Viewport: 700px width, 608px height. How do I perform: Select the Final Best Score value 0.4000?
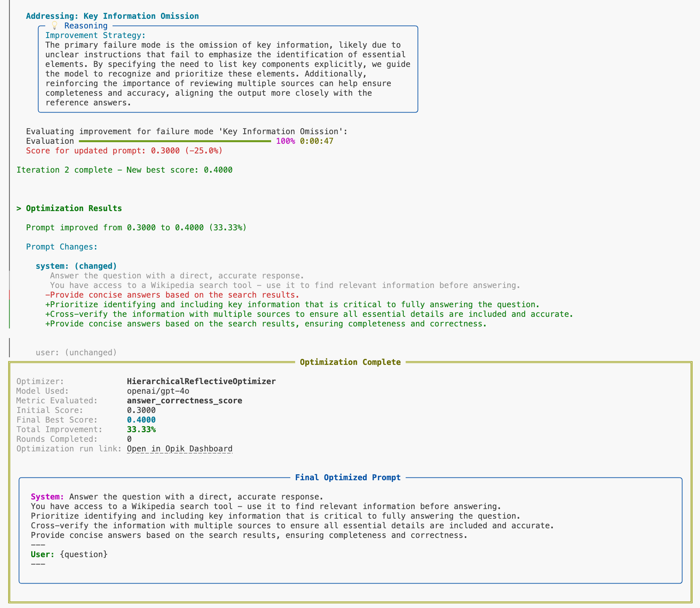pyautogui.click(x=141, y=420)
